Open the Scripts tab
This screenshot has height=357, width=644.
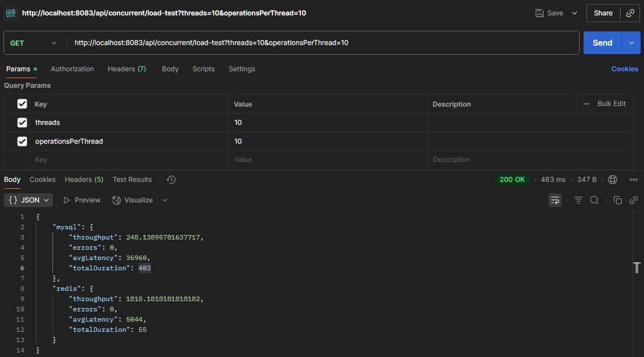pos(203,69)
